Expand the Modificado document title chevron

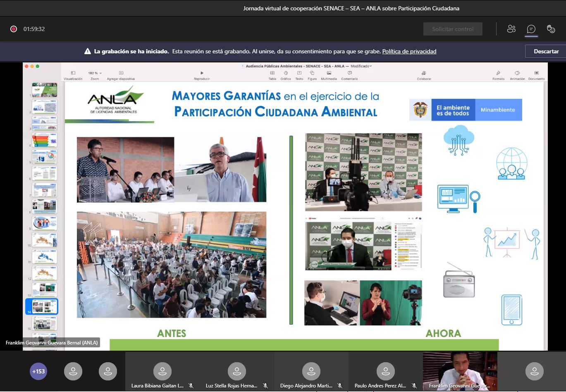tap(370, 66)
